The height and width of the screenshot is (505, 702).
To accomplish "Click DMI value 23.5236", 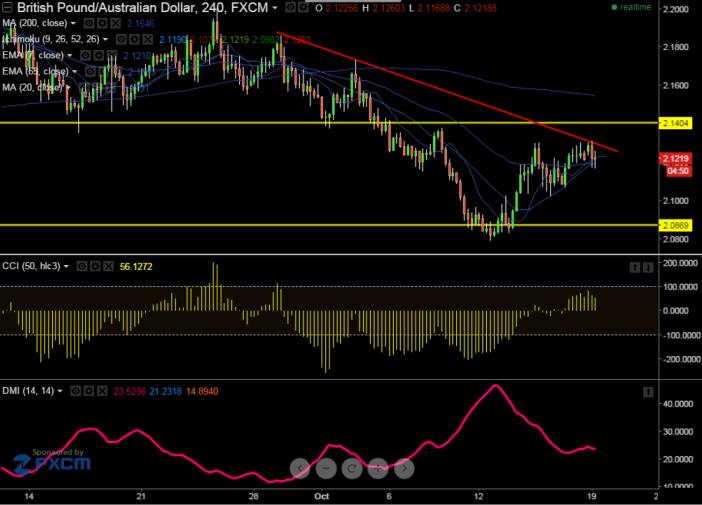I will point(129,392).
